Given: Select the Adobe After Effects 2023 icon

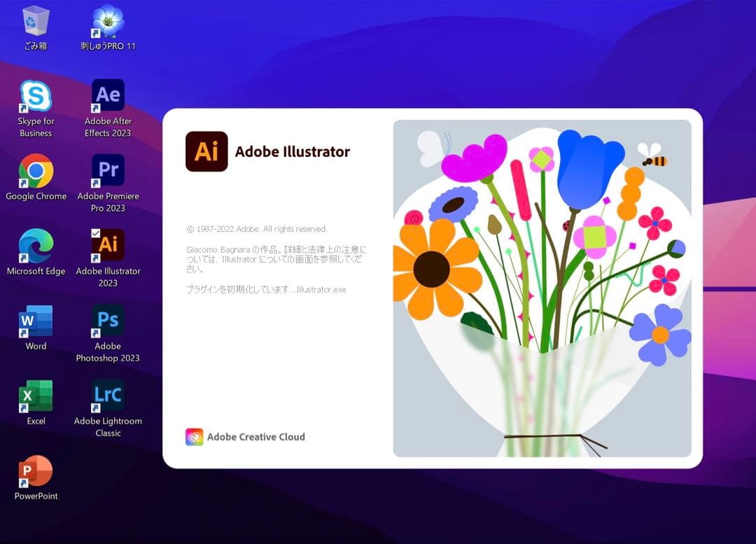Looking at the screenshot, I should coord(108,96).
